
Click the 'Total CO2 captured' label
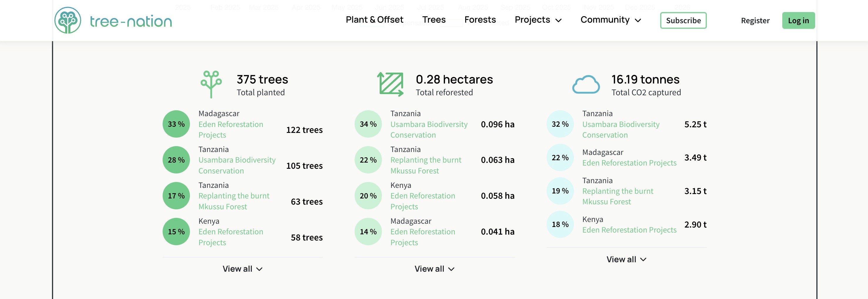646,93
